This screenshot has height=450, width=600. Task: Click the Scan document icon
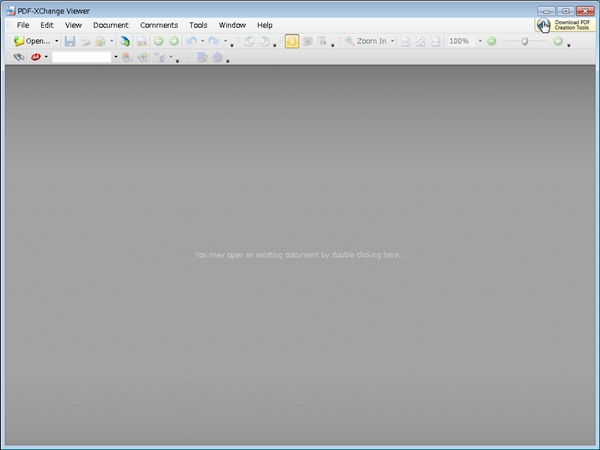pos(125,41)
